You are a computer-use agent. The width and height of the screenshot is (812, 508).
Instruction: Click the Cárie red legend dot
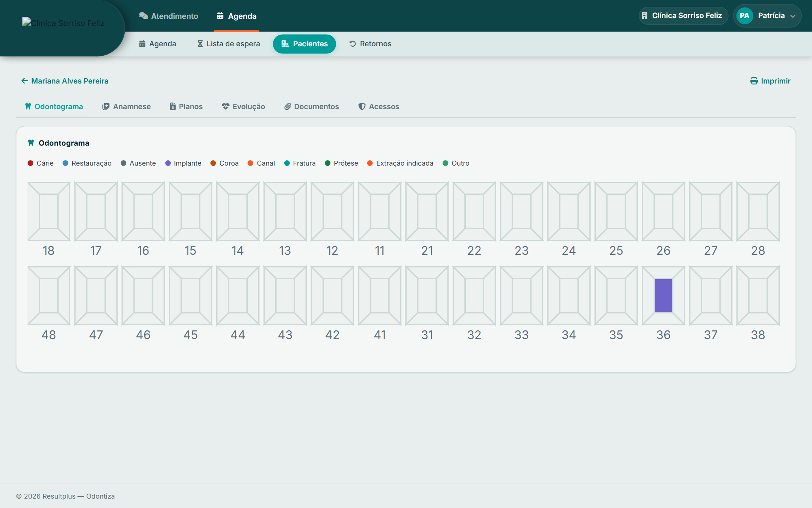click(x=30, y=163)
